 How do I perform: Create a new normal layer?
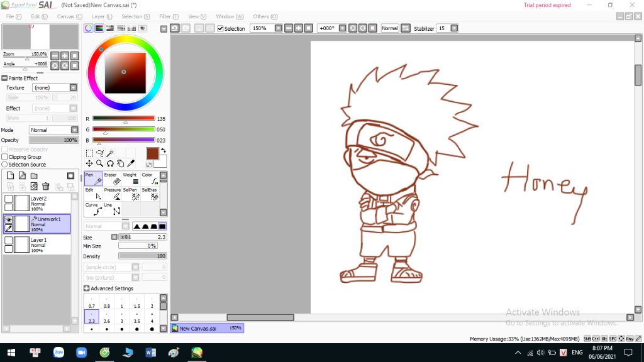[x=10, y=176]
